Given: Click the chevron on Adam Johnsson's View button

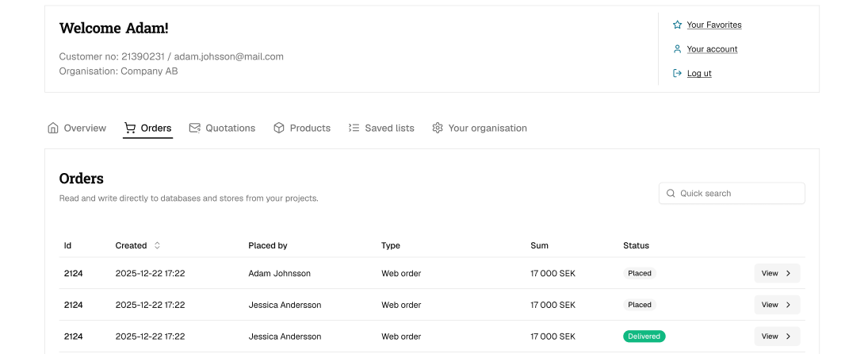Looking at the screenshot, I should (789, 273).
